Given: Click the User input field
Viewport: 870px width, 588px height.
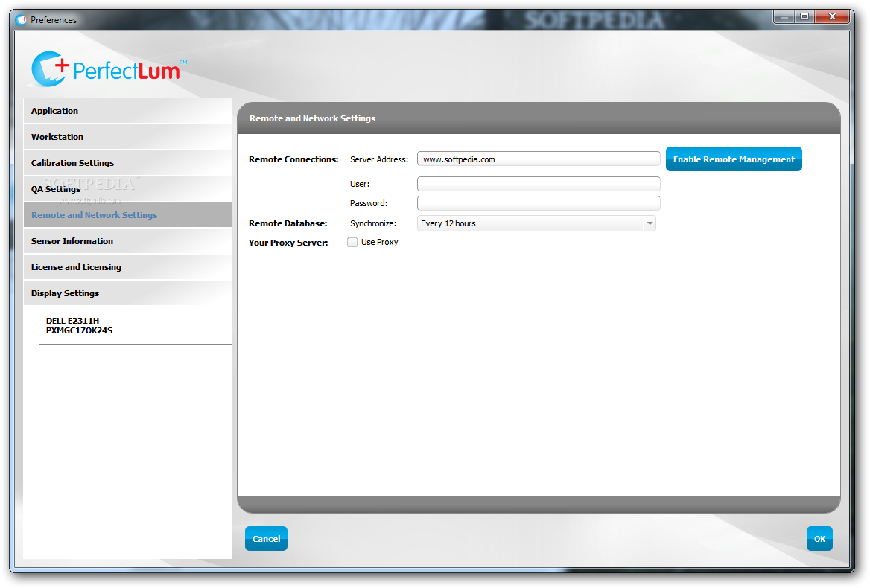Looking at the screenshot, I should point(539,184).
